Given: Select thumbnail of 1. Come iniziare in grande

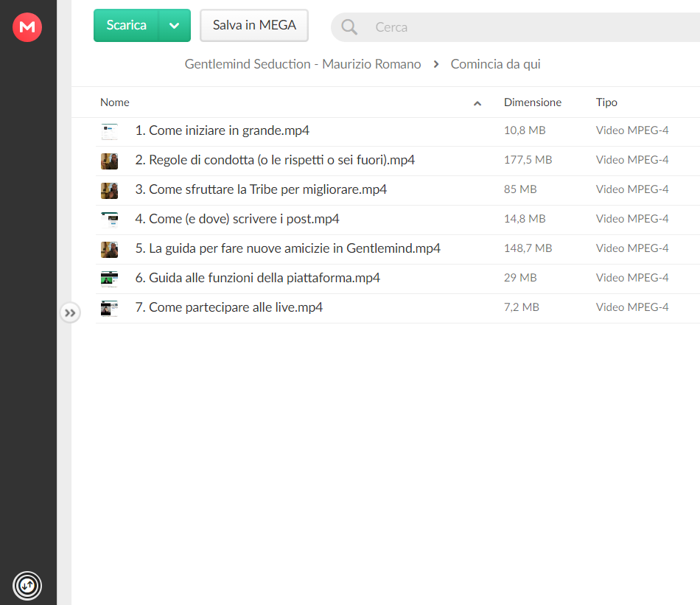Looking at the screenshot, I should (x=109, y=131).
